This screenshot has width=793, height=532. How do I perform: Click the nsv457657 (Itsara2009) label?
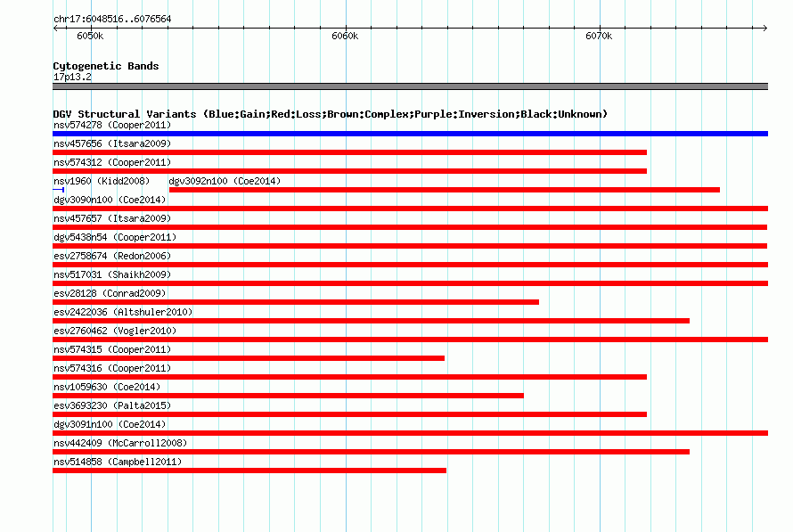(112, 218)
